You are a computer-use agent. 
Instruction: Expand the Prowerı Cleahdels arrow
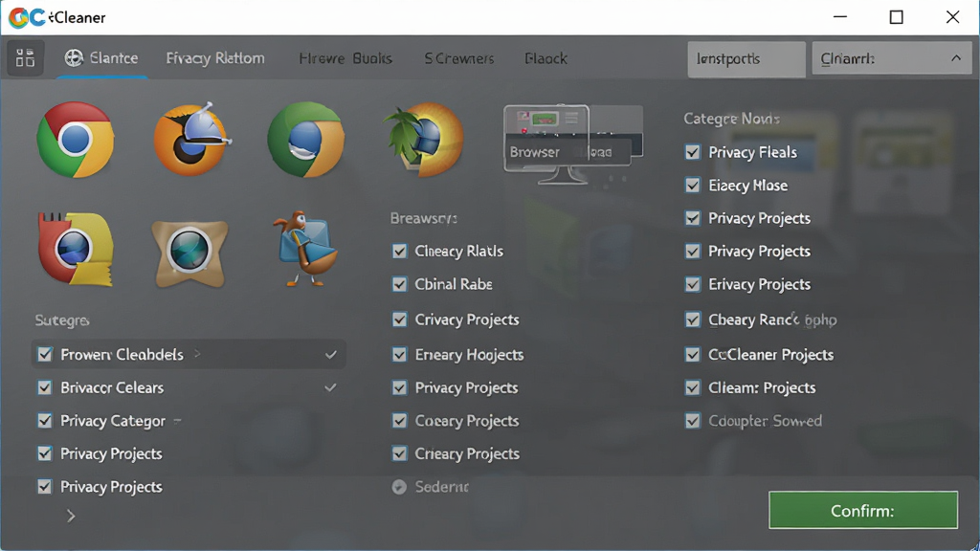click(x=197, y=354)
